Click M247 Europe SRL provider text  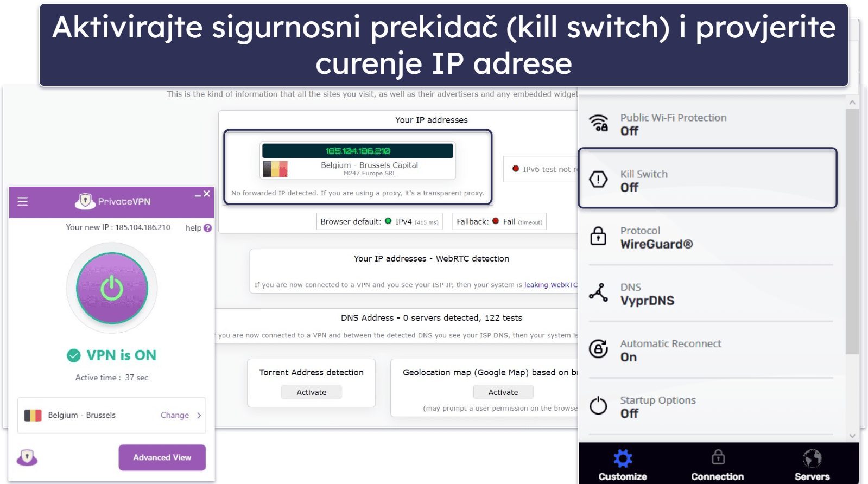[370, 174]
